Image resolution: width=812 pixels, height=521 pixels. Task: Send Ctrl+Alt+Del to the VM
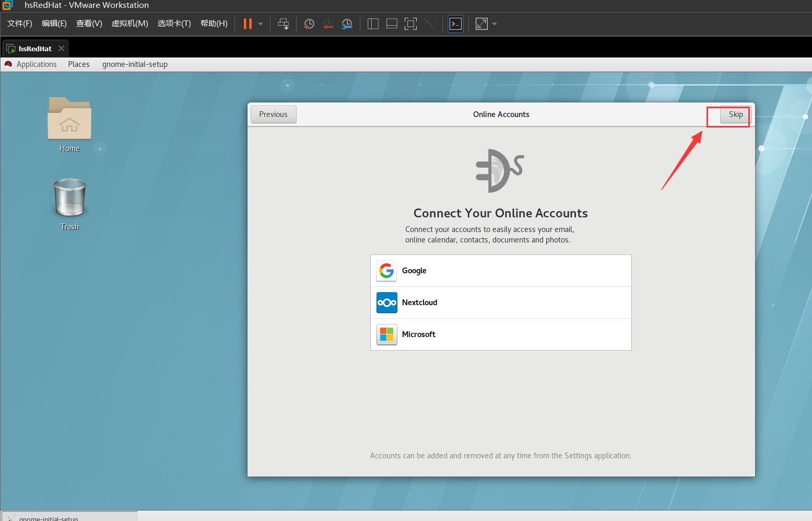click(x=283, y=24)
